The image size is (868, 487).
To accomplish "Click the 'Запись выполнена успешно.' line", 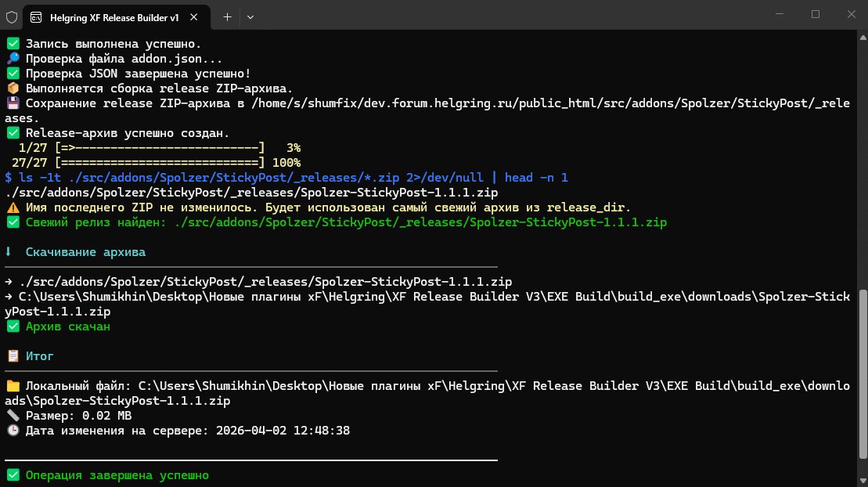I will [x=113, y=44].
